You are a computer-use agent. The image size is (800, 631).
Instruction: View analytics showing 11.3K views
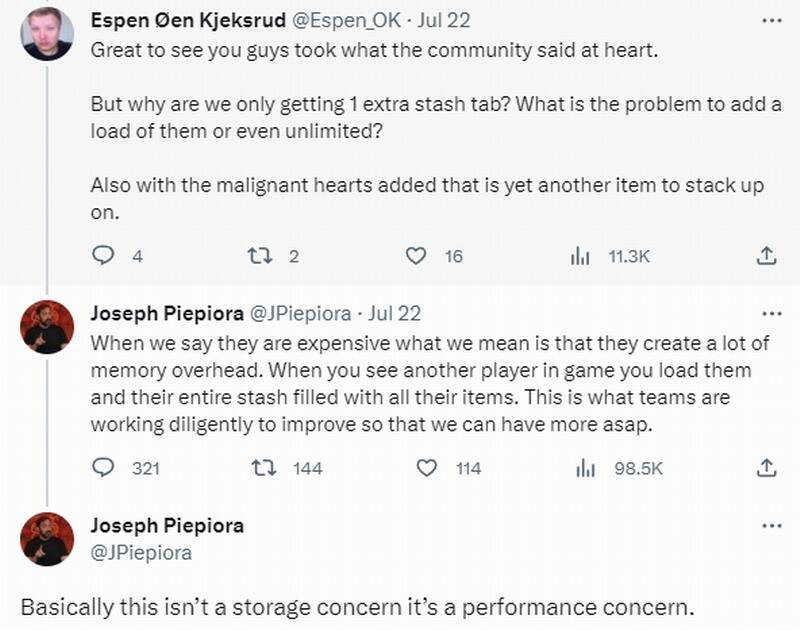click(581, 256)
